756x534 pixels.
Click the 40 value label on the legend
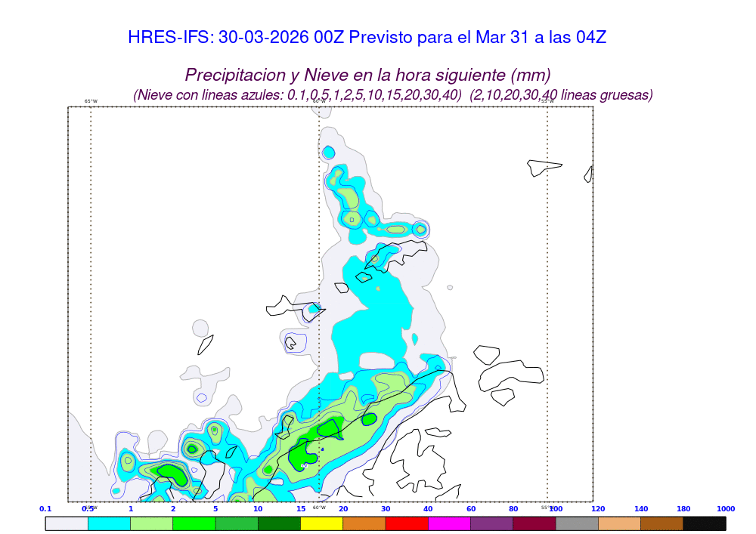coord(428,509)
